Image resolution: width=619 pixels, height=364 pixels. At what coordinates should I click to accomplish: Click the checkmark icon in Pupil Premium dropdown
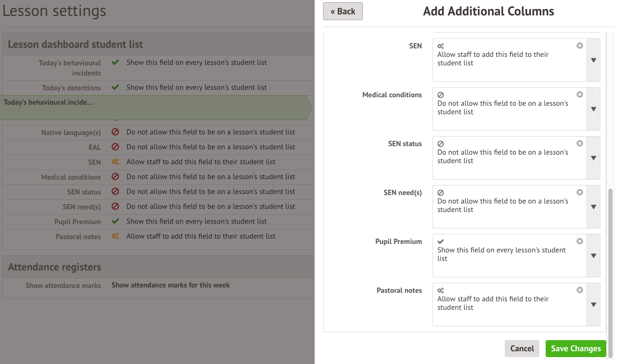[x=440, y=242]
